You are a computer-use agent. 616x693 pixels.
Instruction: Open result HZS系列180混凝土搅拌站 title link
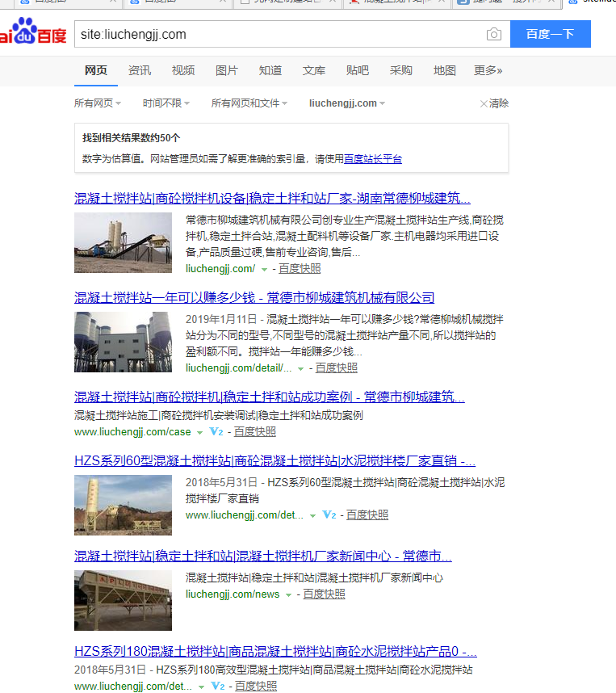point(275,651)
